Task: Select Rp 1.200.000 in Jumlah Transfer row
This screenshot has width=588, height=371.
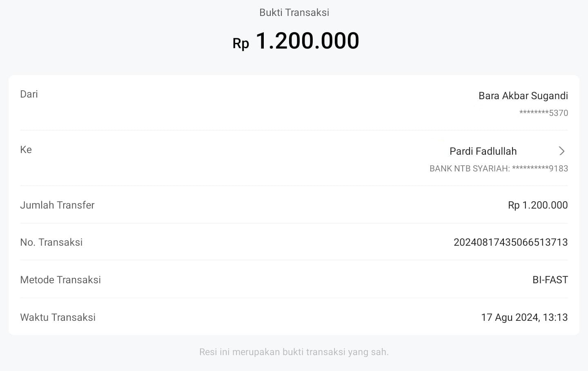Action: point(538,205)
